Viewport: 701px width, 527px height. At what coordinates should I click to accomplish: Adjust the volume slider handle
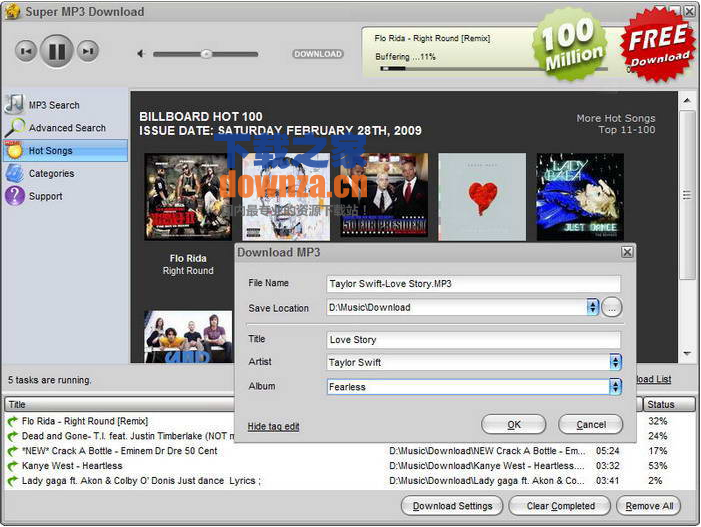[x=206, y=54]
